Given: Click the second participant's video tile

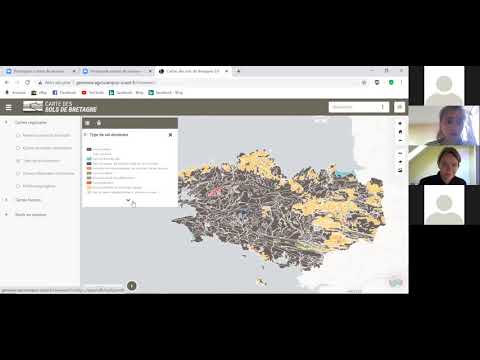Looking at the screenshot, I should (444, 125).
